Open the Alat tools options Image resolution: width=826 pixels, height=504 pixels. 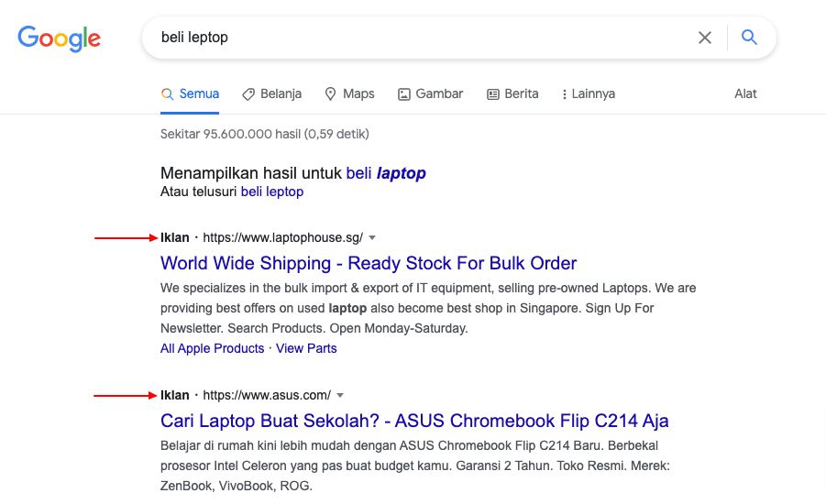745,93
